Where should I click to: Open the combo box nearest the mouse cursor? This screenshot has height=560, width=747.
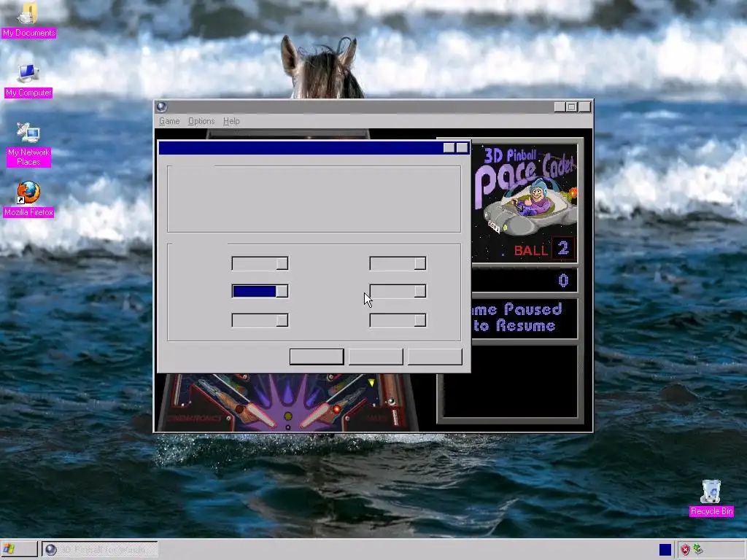[398, 291]
